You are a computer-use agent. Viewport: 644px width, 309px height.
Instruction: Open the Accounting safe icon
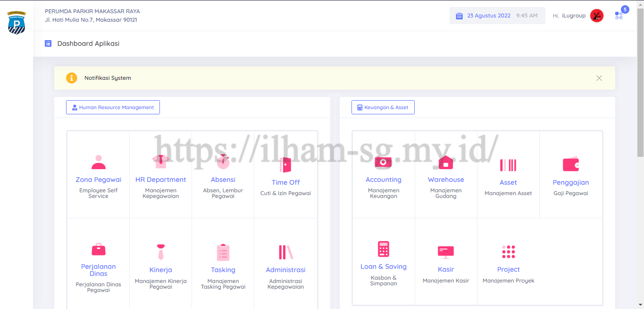(x=383, y=162)
